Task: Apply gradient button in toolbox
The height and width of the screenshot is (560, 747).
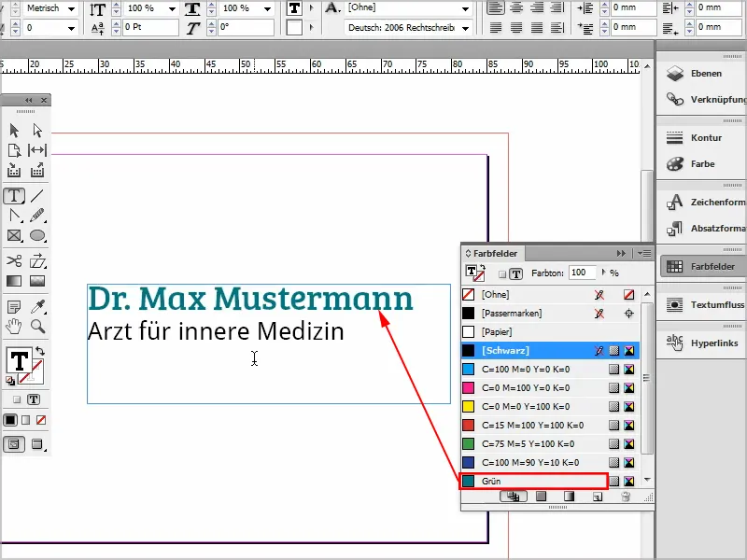Action: [x=26, y=420]
